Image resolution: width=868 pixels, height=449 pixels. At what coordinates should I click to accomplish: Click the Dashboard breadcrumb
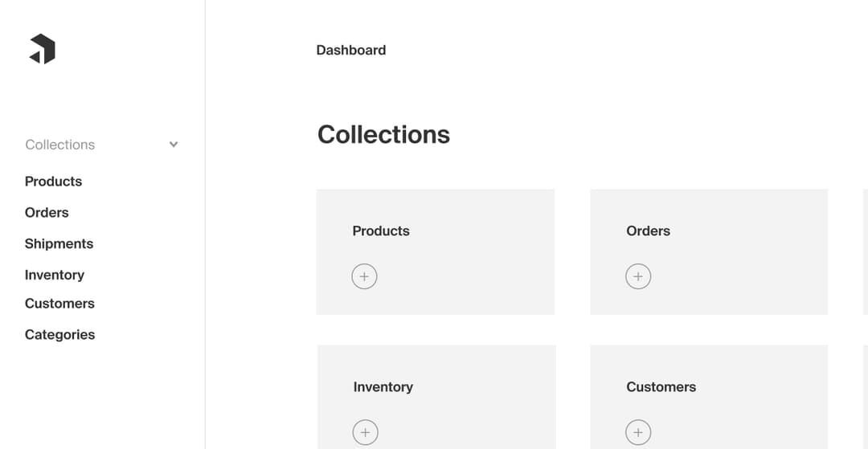pyautogui.click(x=351, y=50)
